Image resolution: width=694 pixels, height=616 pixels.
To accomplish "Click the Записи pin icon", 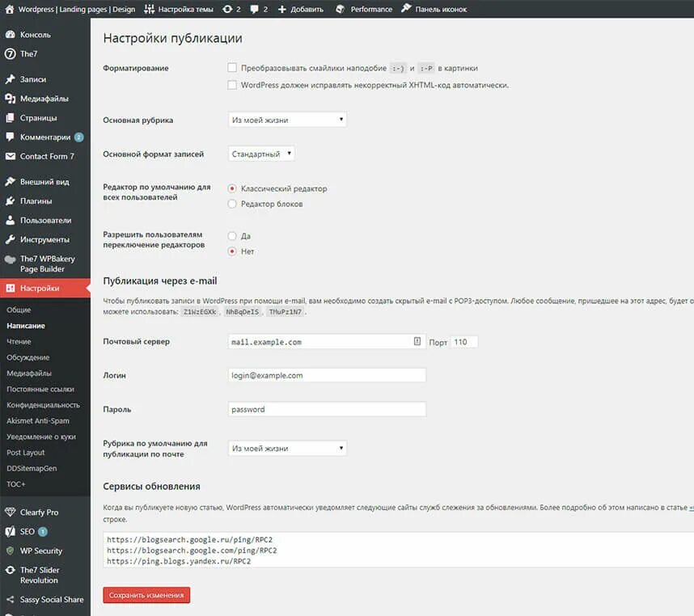I will point(11,79).
